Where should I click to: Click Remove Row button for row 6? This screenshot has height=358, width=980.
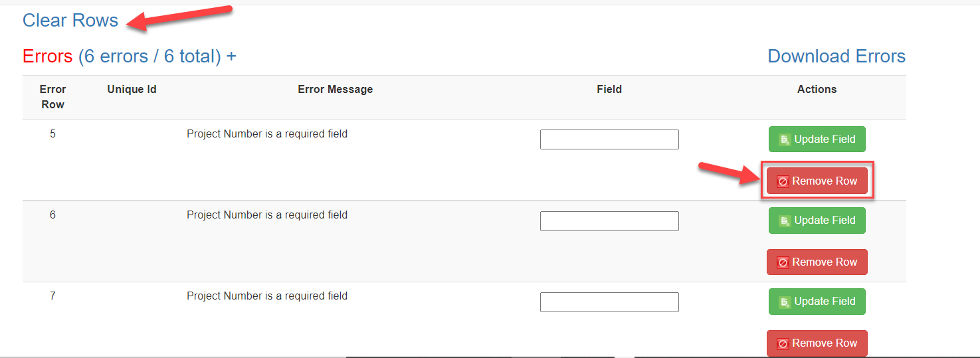point(817,262)
